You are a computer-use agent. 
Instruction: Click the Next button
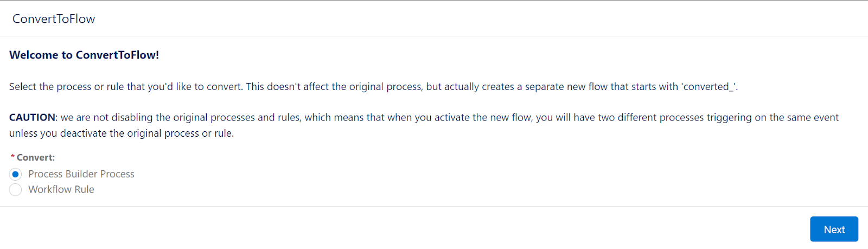pyautogui.click(x=834, y=229)
